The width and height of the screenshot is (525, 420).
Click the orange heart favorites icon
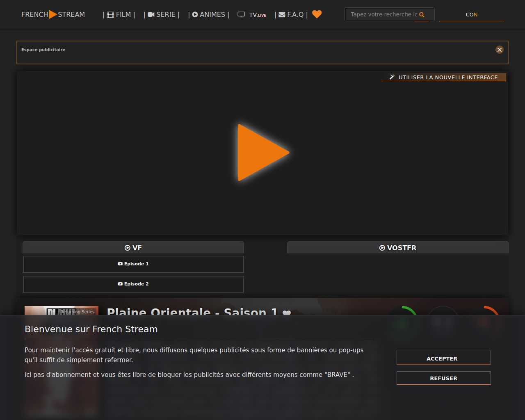click(x=317, y=14)
